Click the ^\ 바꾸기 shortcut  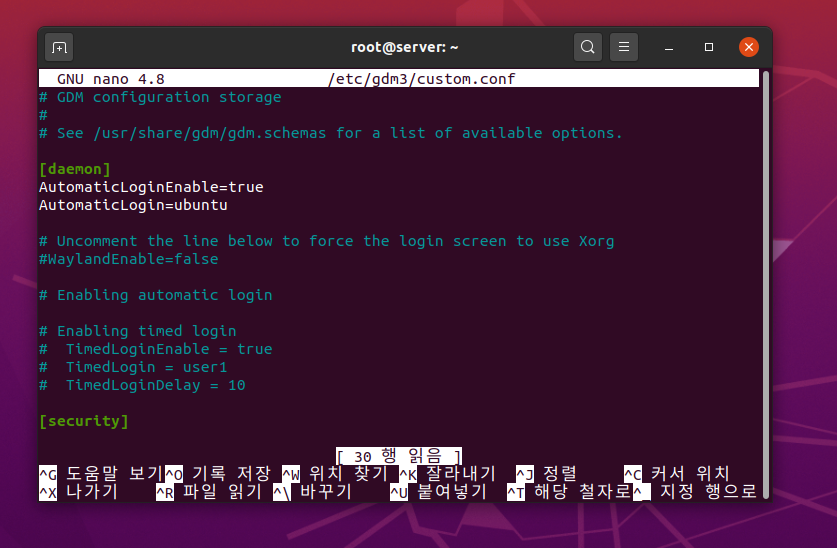[313, 491]
